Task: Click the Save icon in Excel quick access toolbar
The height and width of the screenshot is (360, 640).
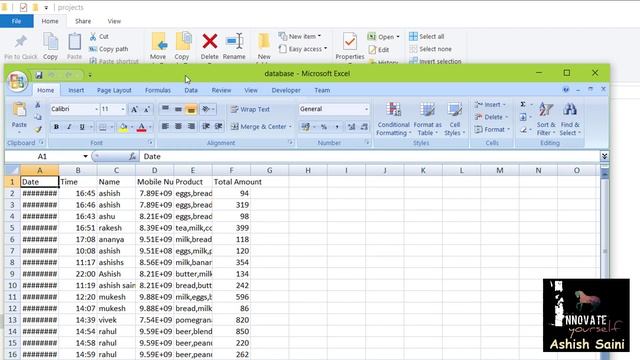Action: tap(39, 75)
